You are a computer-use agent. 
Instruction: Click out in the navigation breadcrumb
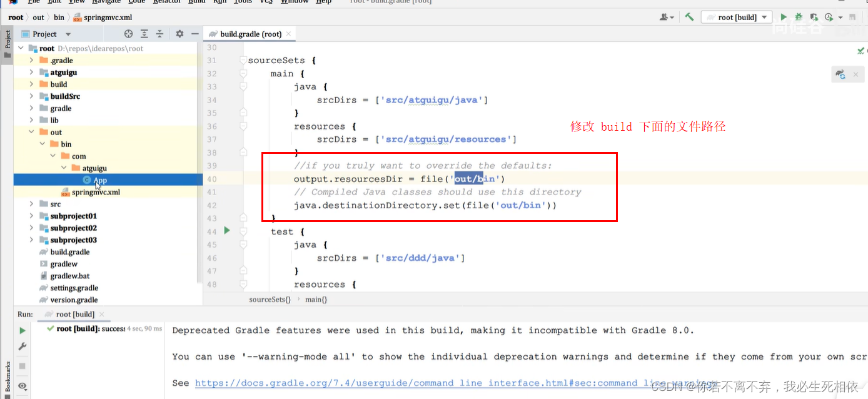tap(39, 18)
